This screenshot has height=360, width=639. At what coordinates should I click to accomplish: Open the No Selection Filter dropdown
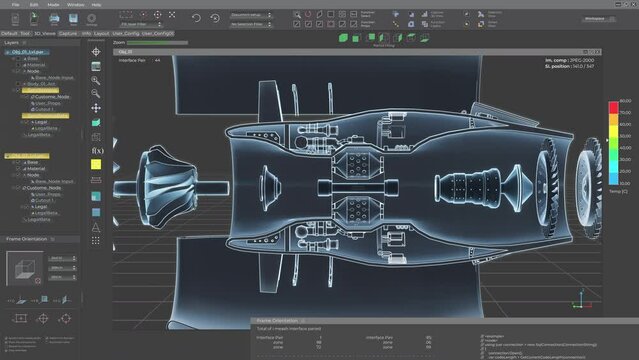point(251,24)
